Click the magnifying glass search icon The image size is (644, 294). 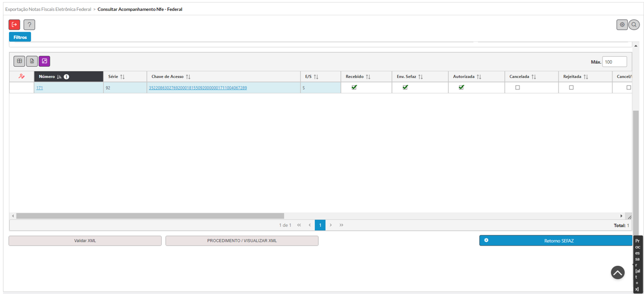click(x=634, y=25)
